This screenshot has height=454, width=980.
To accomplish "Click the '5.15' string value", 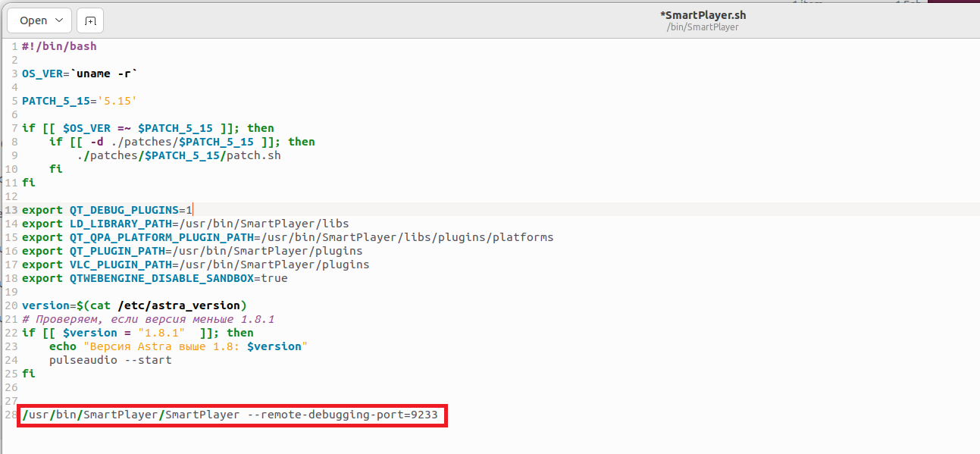I will (117, 101).
